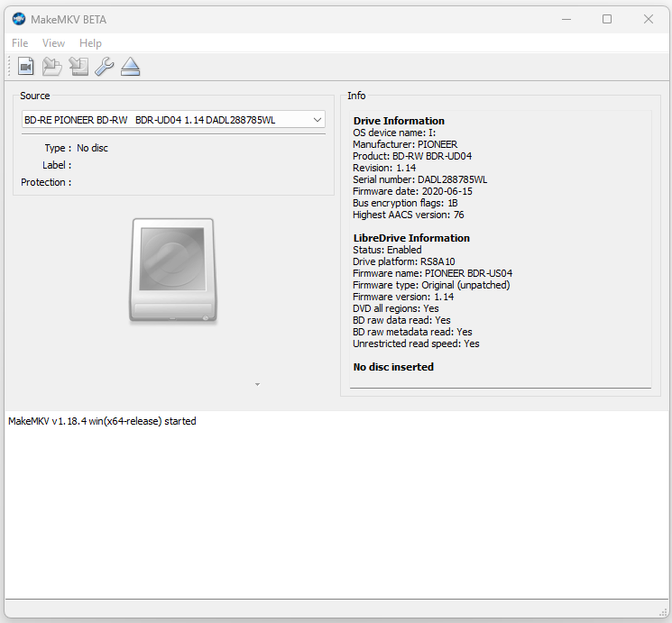Click the Open disc toolbar icon
Viewport: 672px width, 623px height.
pyautogui.click(x=51, y=67)
